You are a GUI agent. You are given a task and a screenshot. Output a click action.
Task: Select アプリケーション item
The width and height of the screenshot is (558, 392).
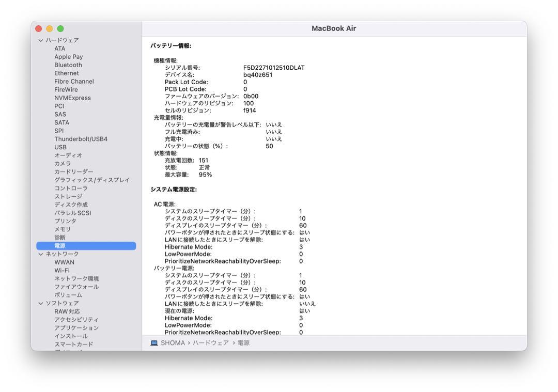click(76, 327)
